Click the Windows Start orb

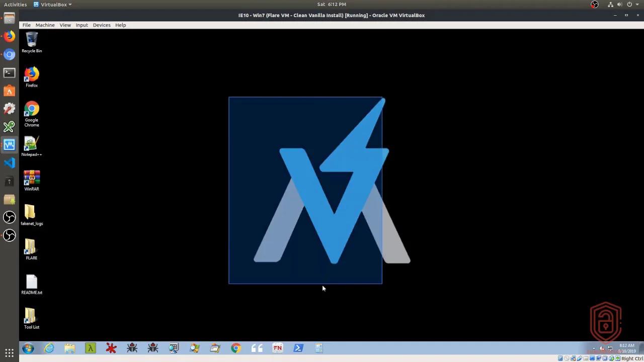[x=28, y=348]
